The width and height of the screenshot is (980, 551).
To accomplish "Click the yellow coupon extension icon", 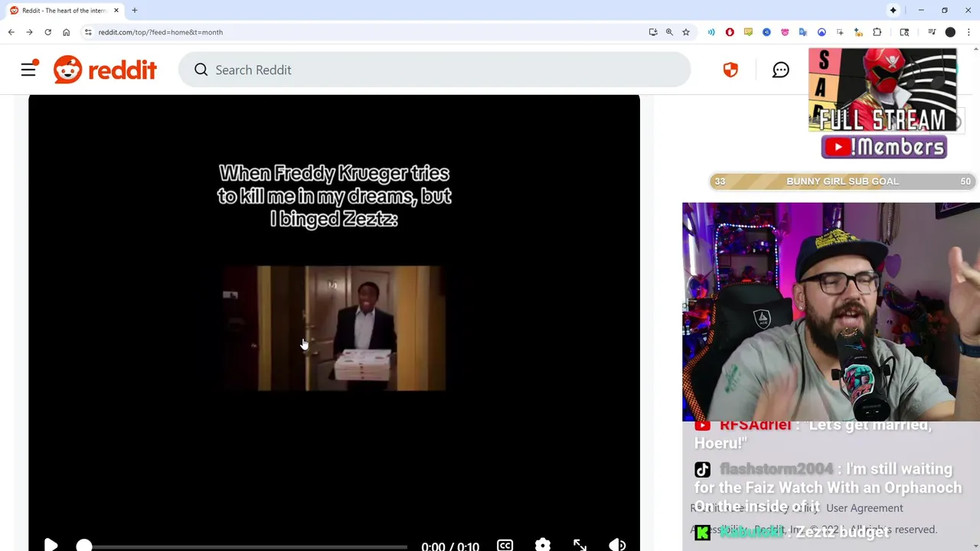I will click(x=748, y=32).
